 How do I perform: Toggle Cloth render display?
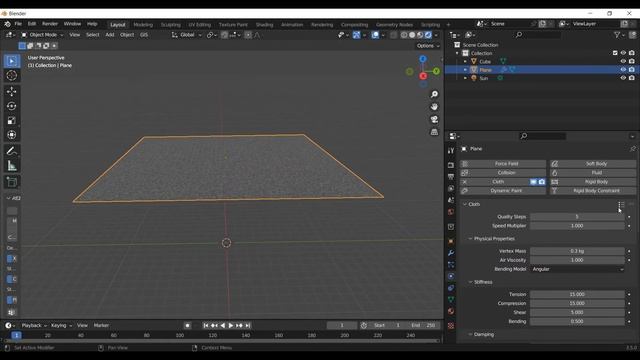(542, 182)
